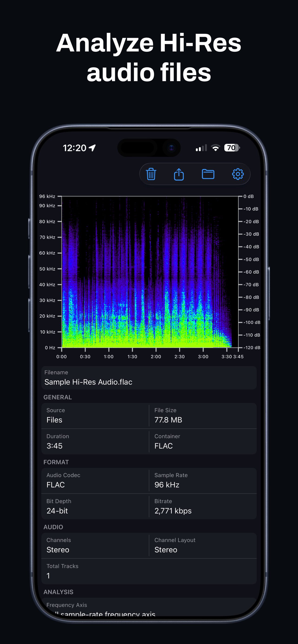Screen dimensions: 298x644
Task: Tap the Audio Codec value FLAC
Action: (55, 485)
